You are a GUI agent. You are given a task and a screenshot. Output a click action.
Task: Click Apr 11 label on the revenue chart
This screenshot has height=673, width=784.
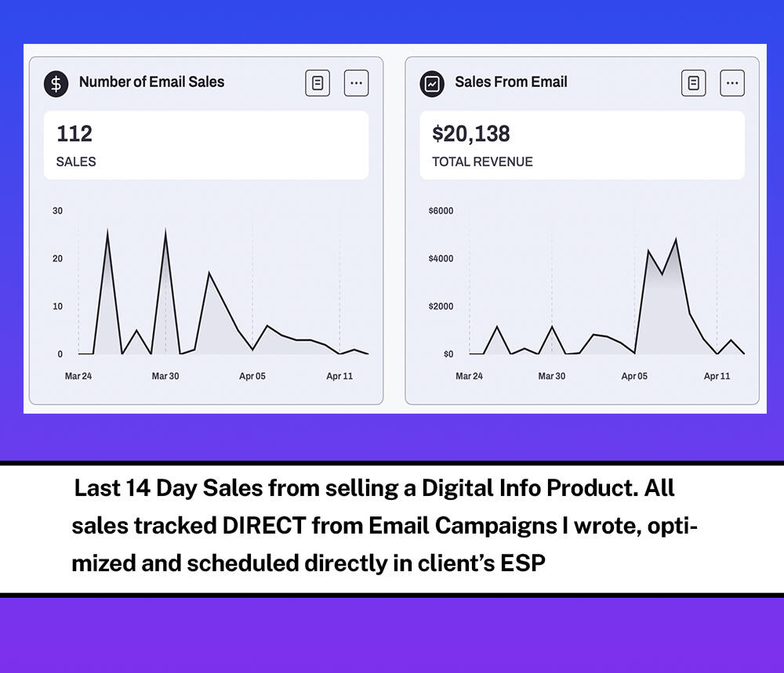point(717,376)
